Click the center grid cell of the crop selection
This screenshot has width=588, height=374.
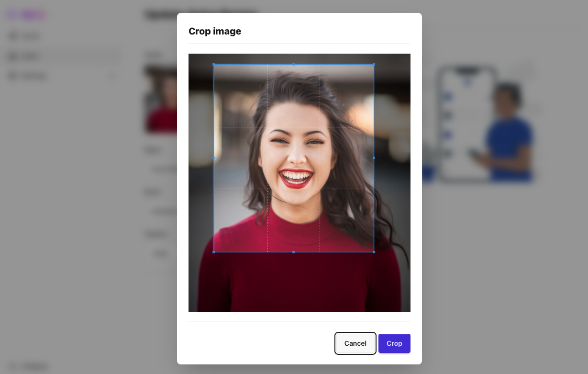[293, 158]
